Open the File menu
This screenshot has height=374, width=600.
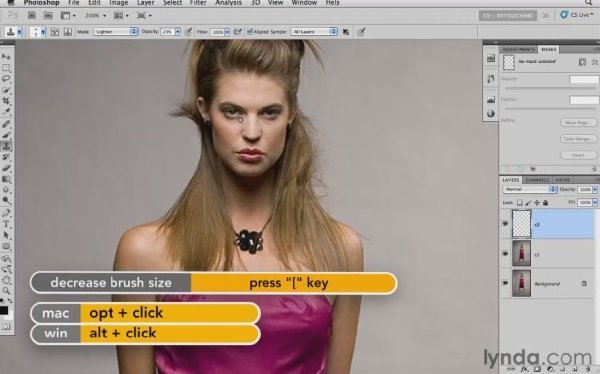pos(73,3)
